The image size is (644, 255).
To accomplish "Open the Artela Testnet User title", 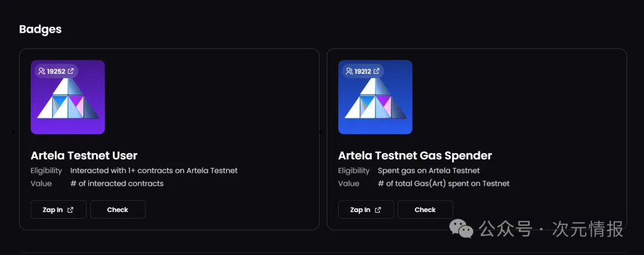I will coord(84,156).
